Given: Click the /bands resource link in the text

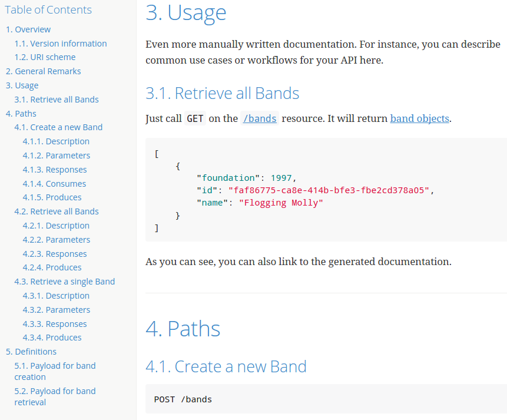Looking at the screenshot, I should [x=259, y=118].
